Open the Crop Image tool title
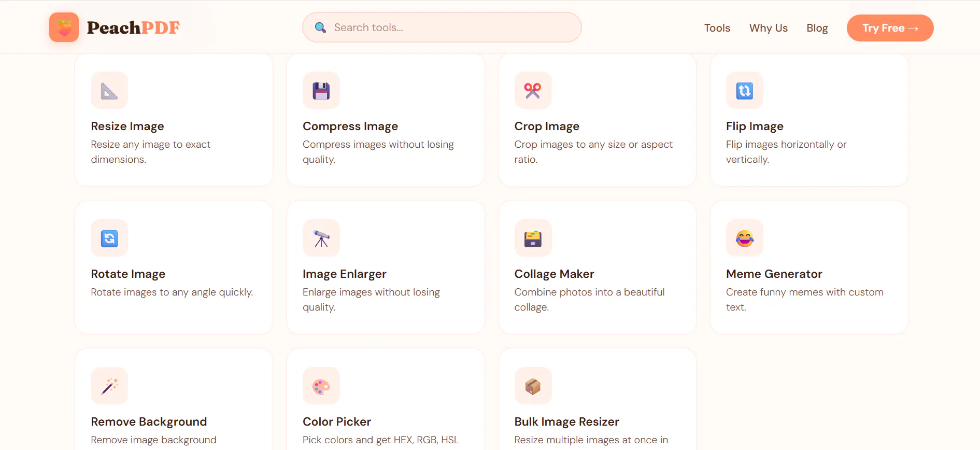Screen dimensions: 980x450 (547, 126)
